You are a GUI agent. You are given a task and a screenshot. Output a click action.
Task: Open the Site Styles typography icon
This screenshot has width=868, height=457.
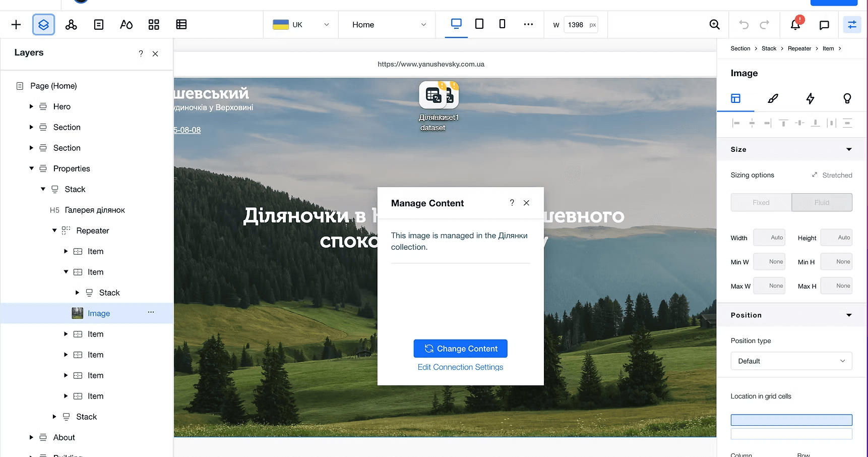[126, 25]
